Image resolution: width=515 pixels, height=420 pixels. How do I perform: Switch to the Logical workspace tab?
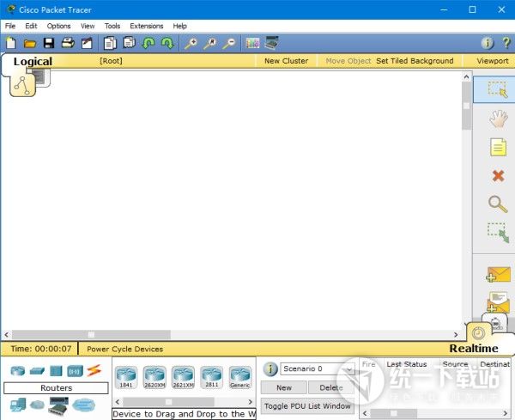click(x=33, y=62)
